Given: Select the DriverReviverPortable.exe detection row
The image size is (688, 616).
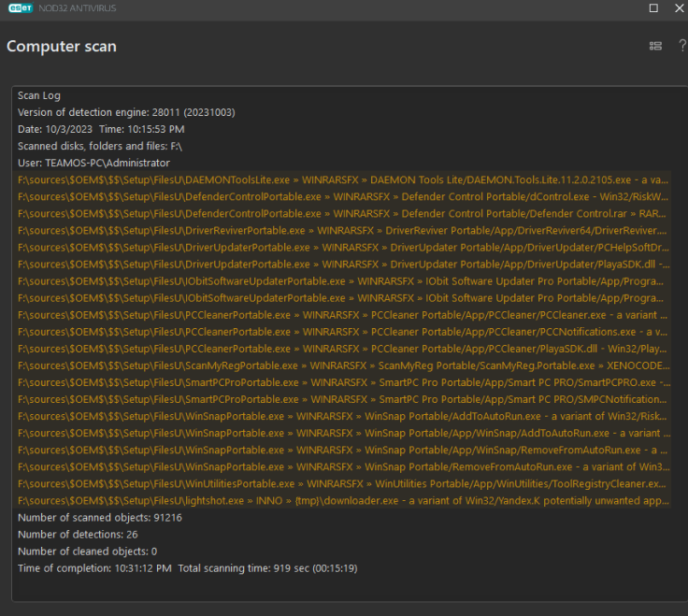Looking at the screenshot, I should coord(343,230).
